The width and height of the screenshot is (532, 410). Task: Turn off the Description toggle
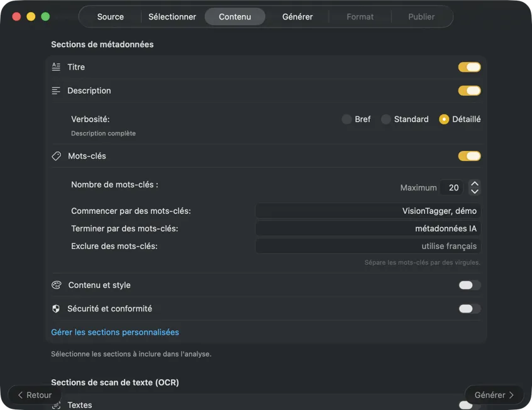point(469,90)
